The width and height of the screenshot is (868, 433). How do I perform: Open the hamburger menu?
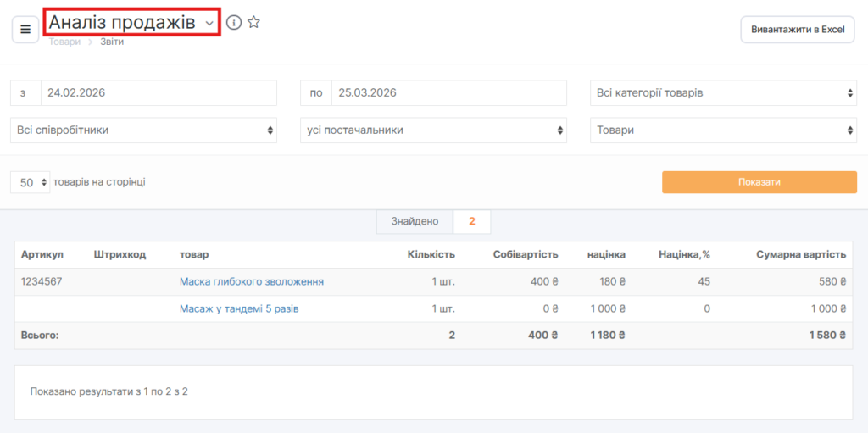pos(25,29)
